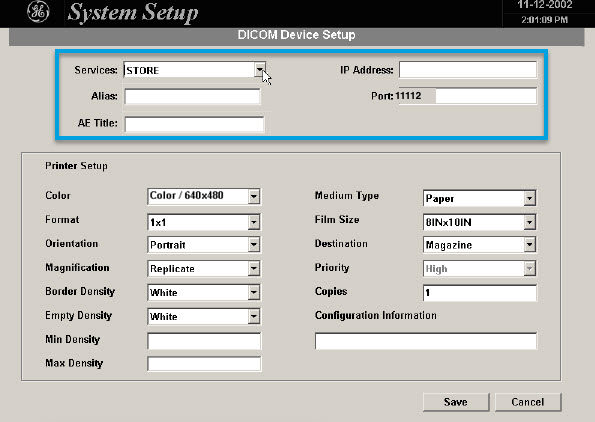Click the Max Density input field
The height and width of the screenshot is (422, 595).
pyautogui.click(x=204, y=364)
